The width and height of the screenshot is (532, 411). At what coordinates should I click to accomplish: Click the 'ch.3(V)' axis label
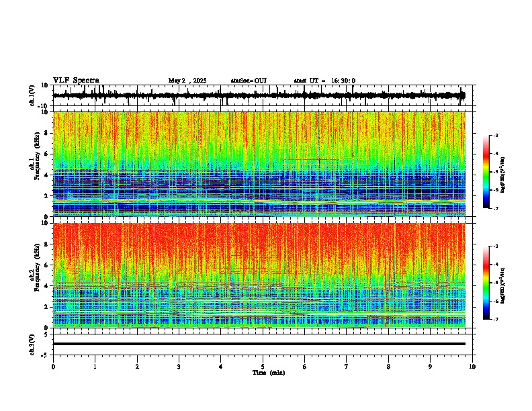tap(32, 345)
